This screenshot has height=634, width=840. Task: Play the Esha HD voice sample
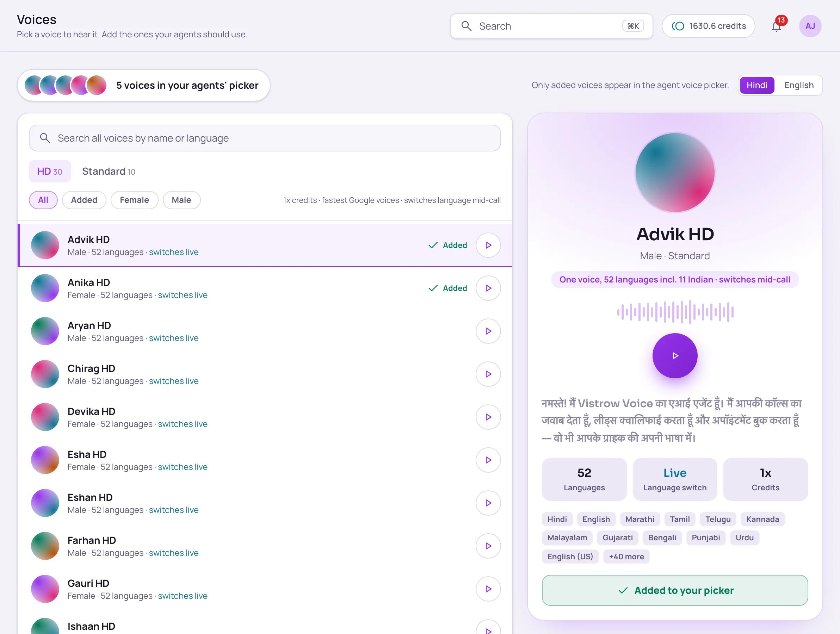pos(488,460)
